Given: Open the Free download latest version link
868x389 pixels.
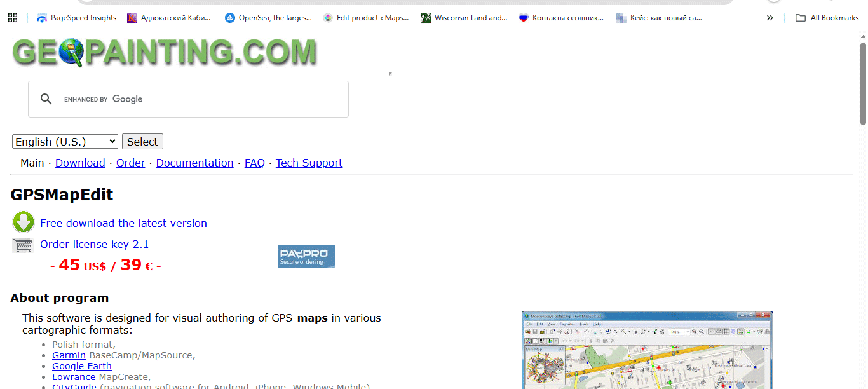Looking at the screenshot, I should 123,223.
